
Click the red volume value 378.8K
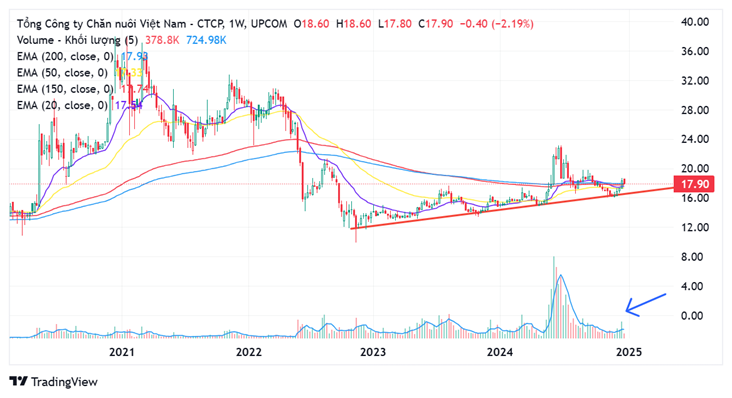coord(162,41)
